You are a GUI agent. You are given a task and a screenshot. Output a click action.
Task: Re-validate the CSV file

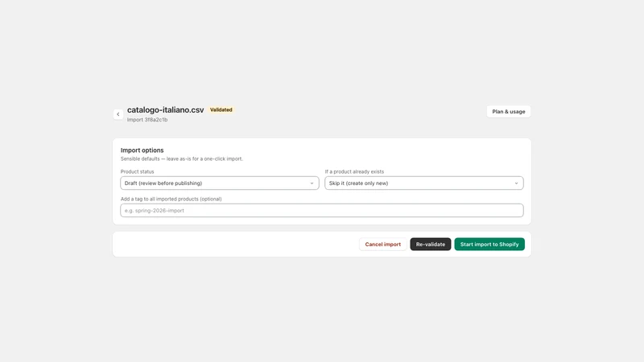431,245
